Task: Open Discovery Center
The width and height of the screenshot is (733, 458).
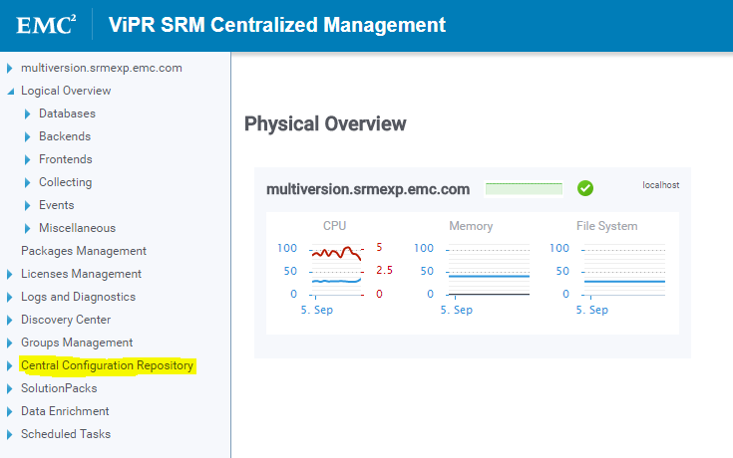Action: coord(66,320)
